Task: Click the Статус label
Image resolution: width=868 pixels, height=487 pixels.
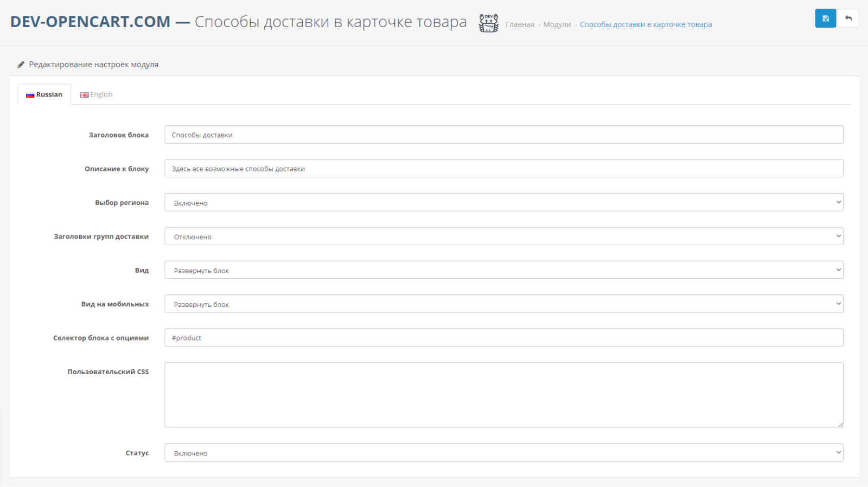Action: [137, 453]
